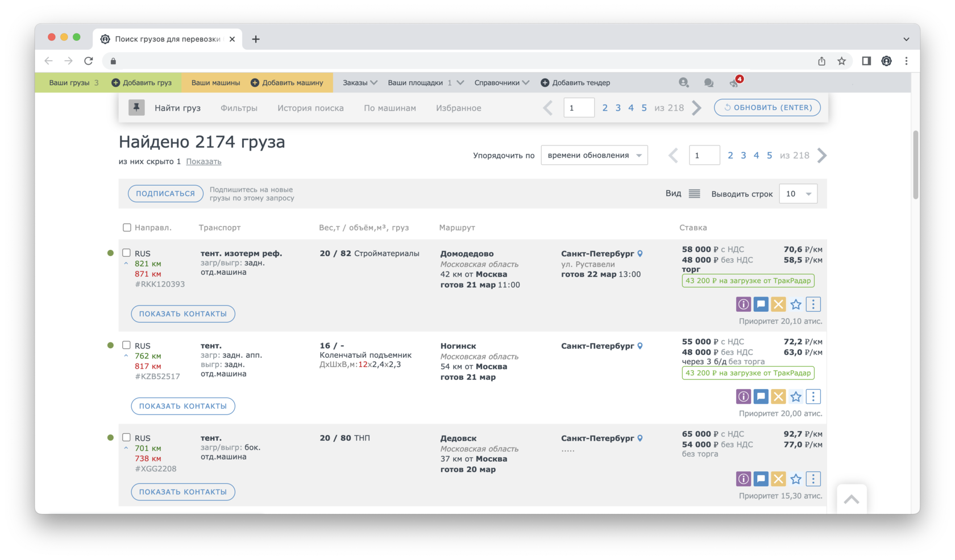Open more options for Ногинск cargo
The height and width of the screenshot is (560, 955).
tap(813, 396)
